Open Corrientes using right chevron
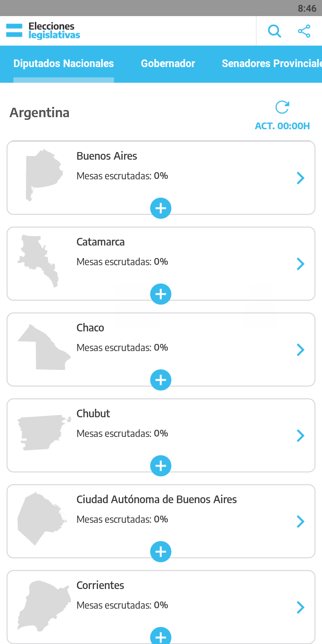This screenshot has height=644, width=322. pyautogui.click(x=301, y=607)
